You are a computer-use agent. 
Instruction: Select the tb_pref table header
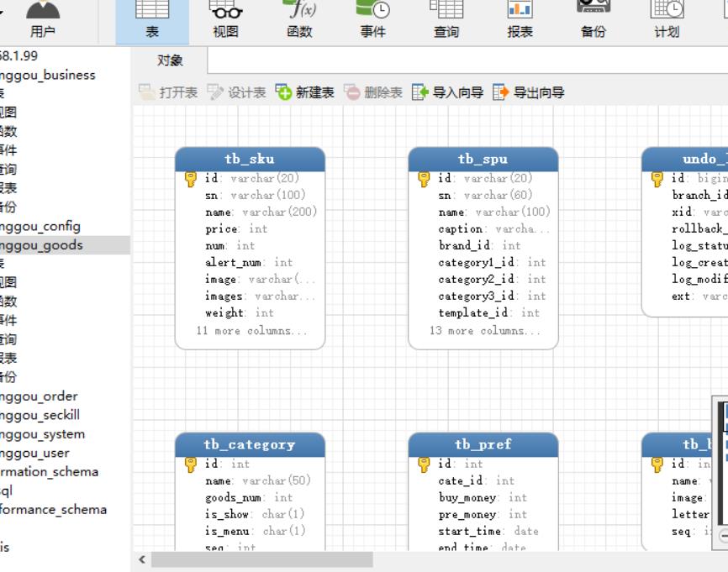click(x=483, y=444)
